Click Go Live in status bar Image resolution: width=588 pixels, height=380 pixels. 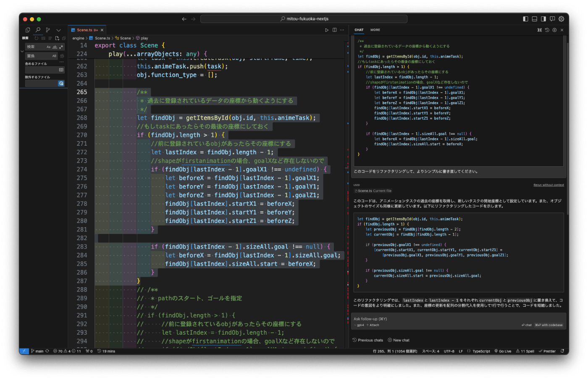point(503,351)
